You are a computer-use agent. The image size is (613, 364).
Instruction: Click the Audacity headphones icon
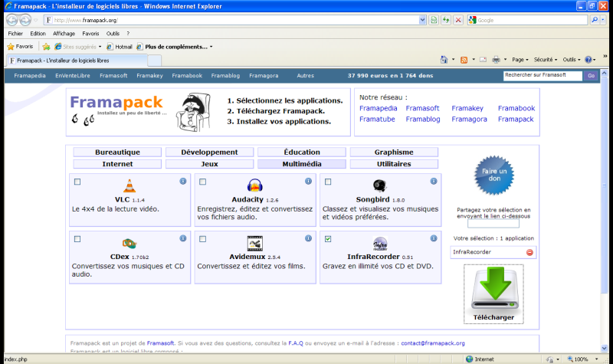click(255, 185)
